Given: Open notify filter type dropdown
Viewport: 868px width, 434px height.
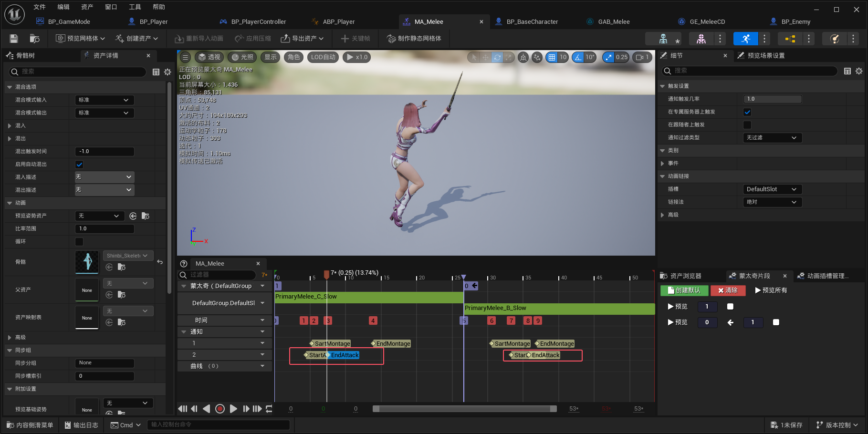Looking at the screenshot, I should [x=773, y=138].
